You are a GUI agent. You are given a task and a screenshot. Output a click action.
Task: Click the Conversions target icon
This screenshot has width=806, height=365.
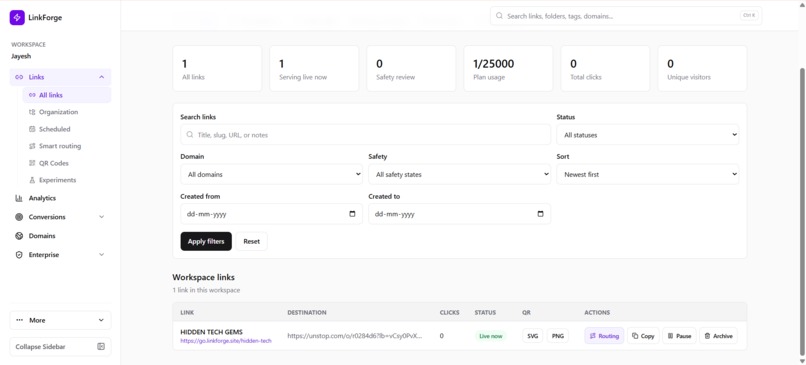tap(19, 217)
